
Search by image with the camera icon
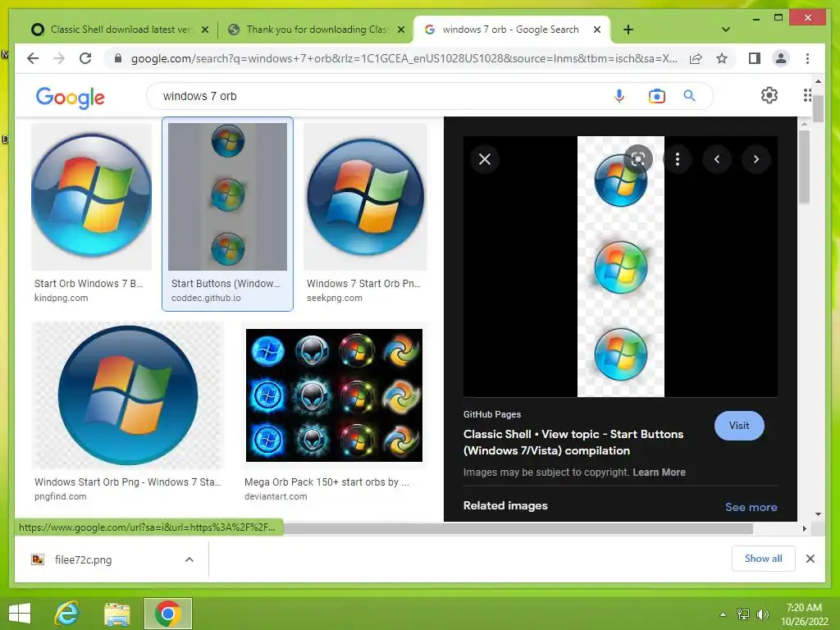pyautogui.click(x=656, y=96)
